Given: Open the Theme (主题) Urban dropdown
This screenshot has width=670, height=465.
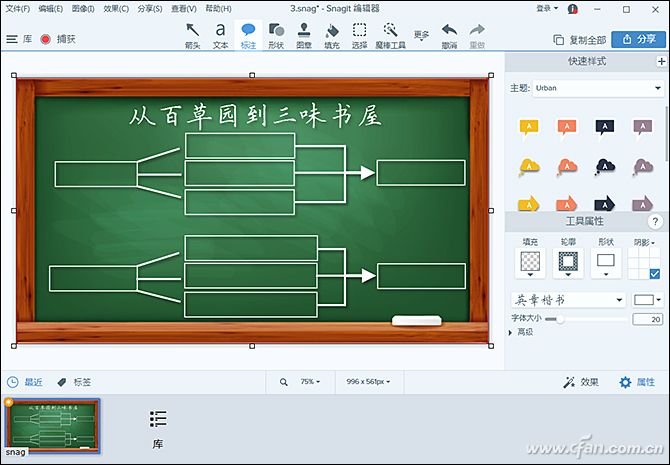Looking at the screenshot, I should (x=598, y=88).
